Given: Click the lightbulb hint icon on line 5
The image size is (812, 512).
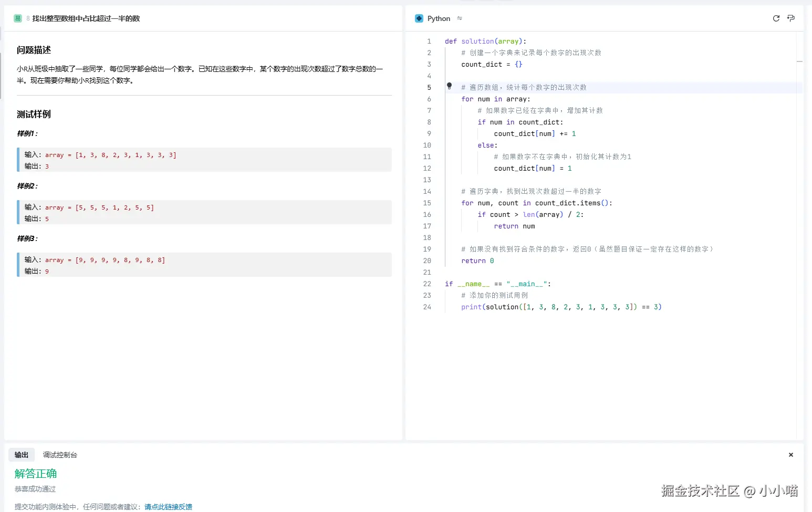Looking at the screenshot, I should (x=449, y=86).
